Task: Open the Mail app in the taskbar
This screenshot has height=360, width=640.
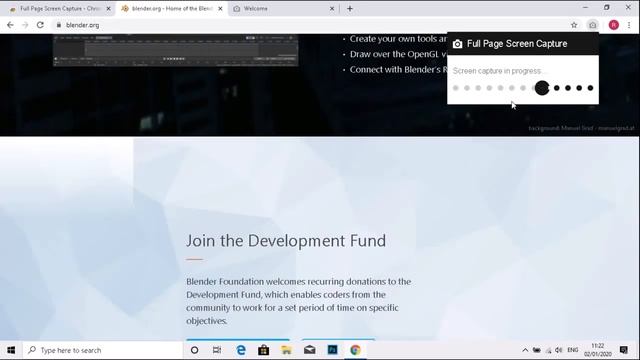Action: tap(309, 350)
